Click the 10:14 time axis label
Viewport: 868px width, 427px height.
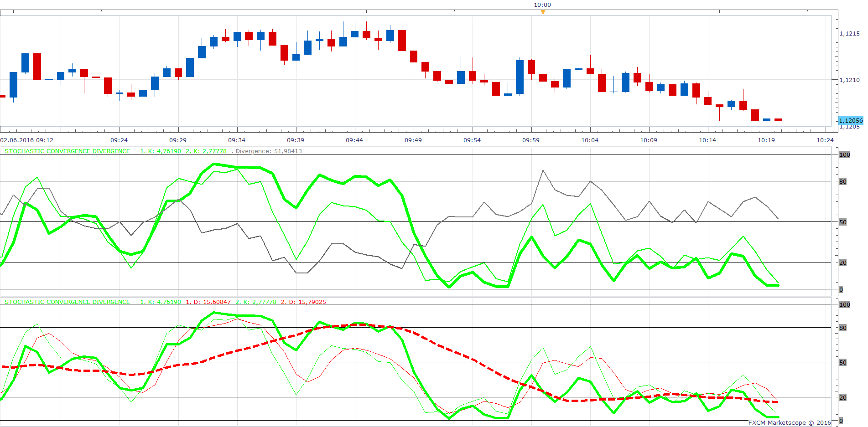click(x=707, y=140)
